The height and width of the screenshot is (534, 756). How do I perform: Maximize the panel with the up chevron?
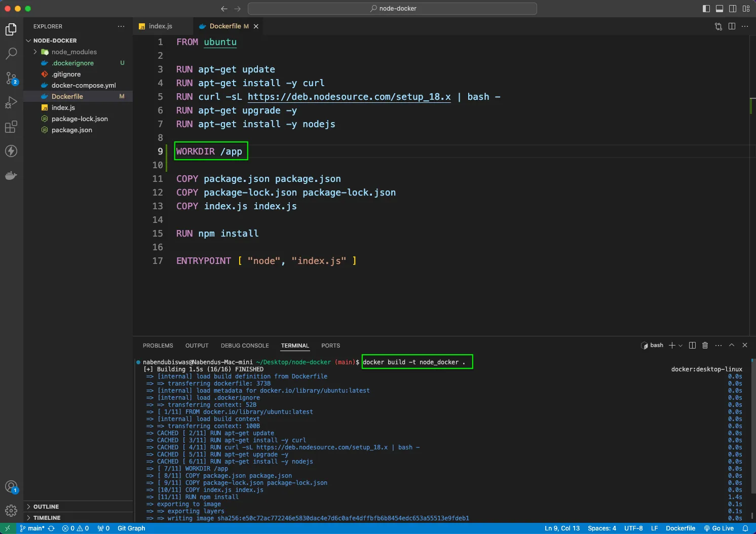(732, 345)
